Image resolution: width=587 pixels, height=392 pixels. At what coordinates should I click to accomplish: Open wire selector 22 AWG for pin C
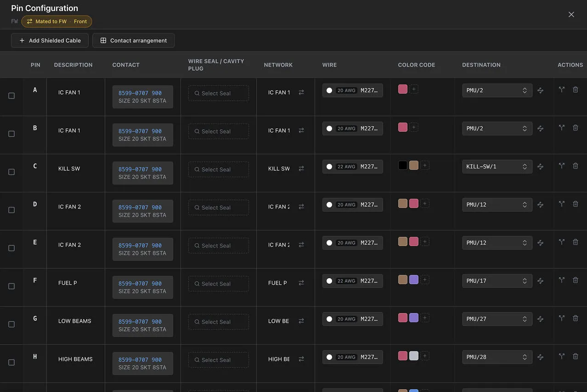[x=353, y=167]
